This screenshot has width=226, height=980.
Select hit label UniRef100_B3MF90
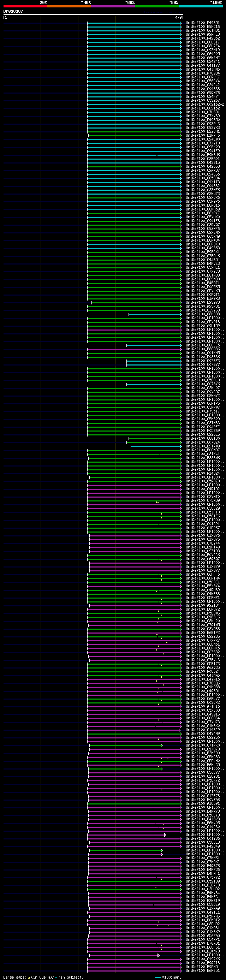[x=203, y=753]
